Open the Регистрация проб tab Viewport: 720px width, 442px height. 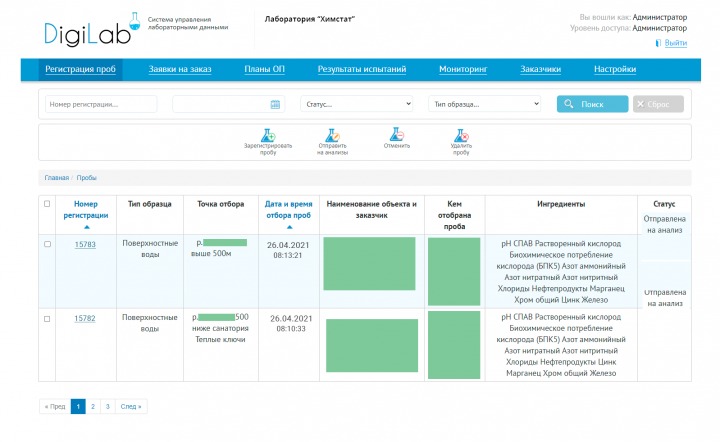pos(80,69)
